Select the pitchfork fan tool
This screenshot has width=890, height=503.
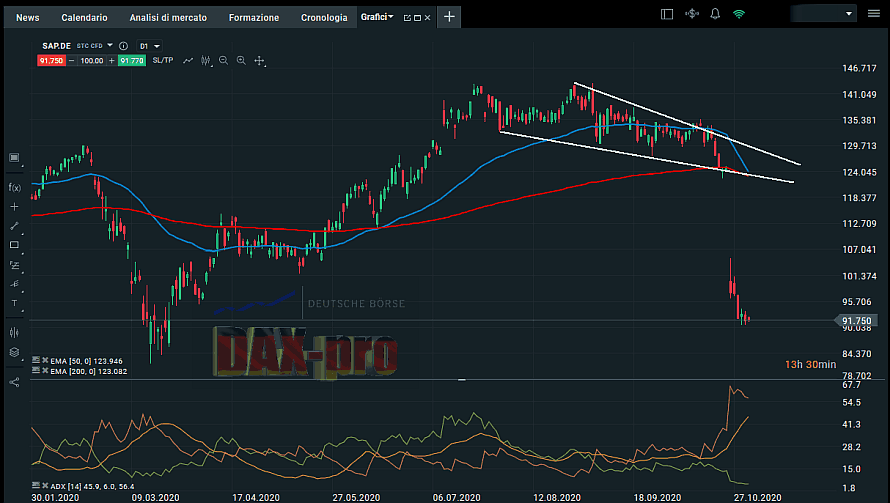(14, 284)
